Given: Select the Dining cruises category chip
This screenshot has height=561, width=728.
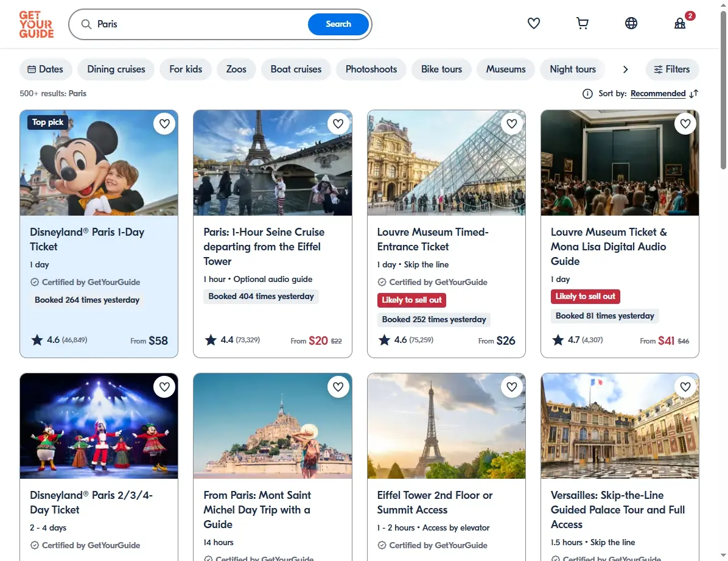Looking at the screenshot, I should click(116, 69).
